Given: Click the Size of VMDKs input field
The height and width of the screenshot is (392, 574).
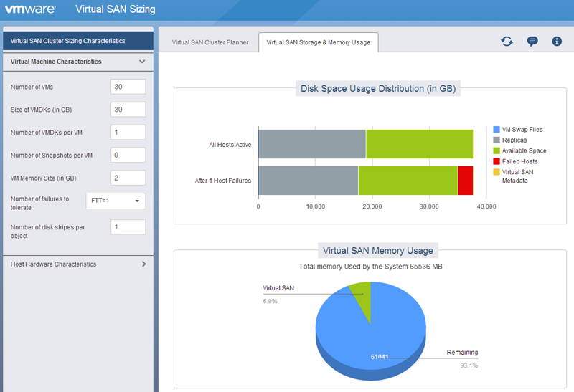Looking at the screenshot, I should [x=128, y=110].
